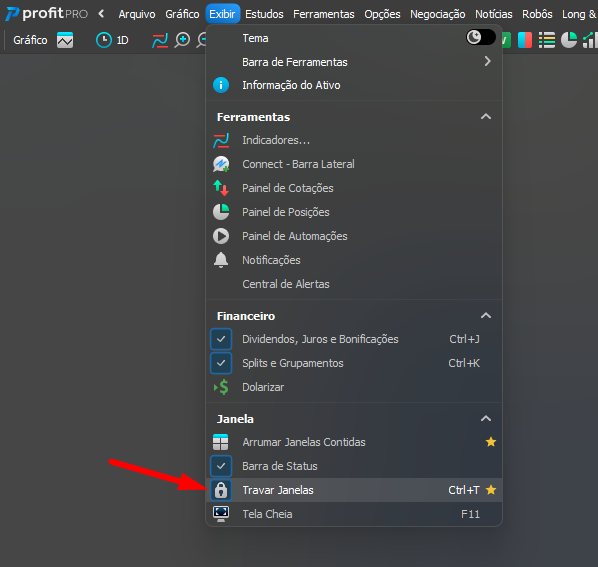The image size is (598, 567).
Task: Collapse the Ferramentas section chevron
Action: tap(486, 117)
